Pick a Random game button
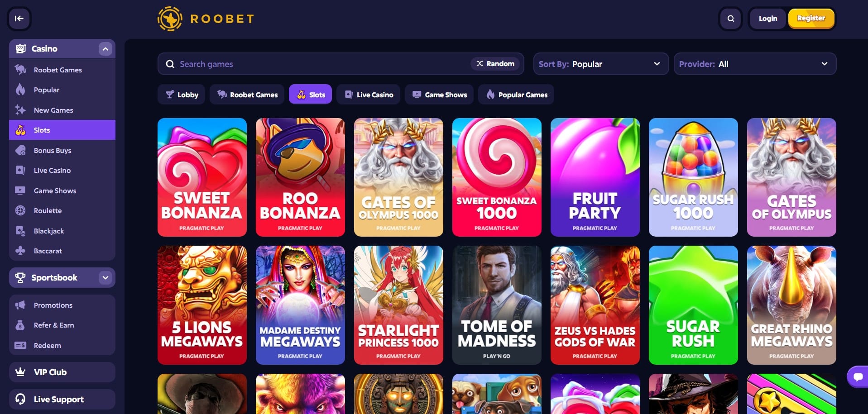868x414 pixels. click(x=495, y=64)
